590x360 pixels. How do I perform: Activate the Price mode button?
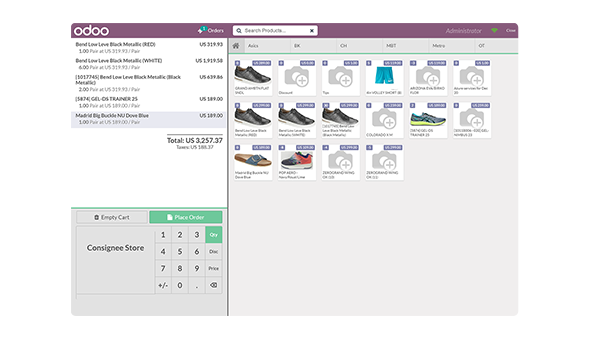click(214, 269)
